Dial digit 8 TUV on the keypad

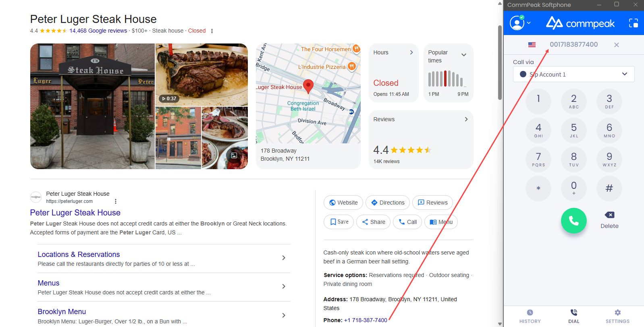[573, 159]
